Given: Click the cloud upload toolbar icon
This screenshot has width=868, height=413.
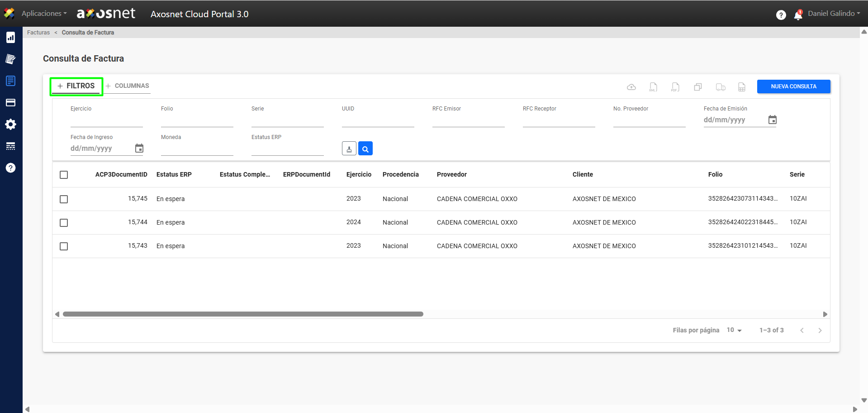Looking at the screenshot, I should pyautogui.click(x=631, y=87).
